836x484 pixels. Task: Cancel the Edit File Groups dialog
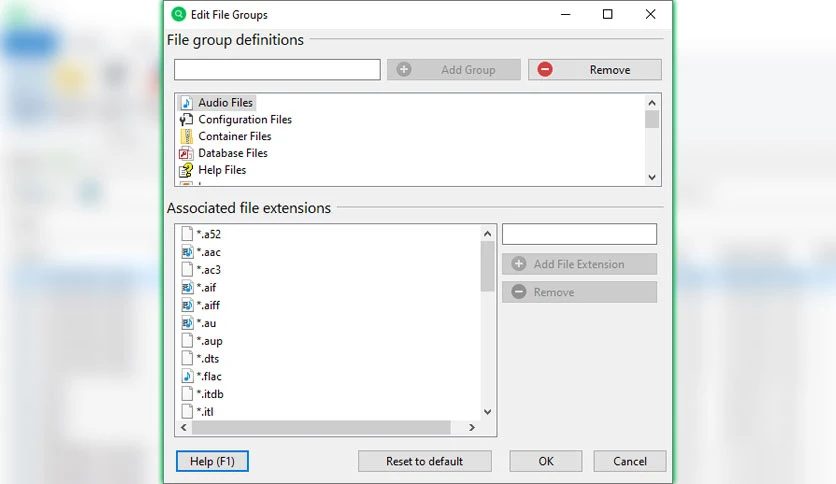(x=630, y=461)
